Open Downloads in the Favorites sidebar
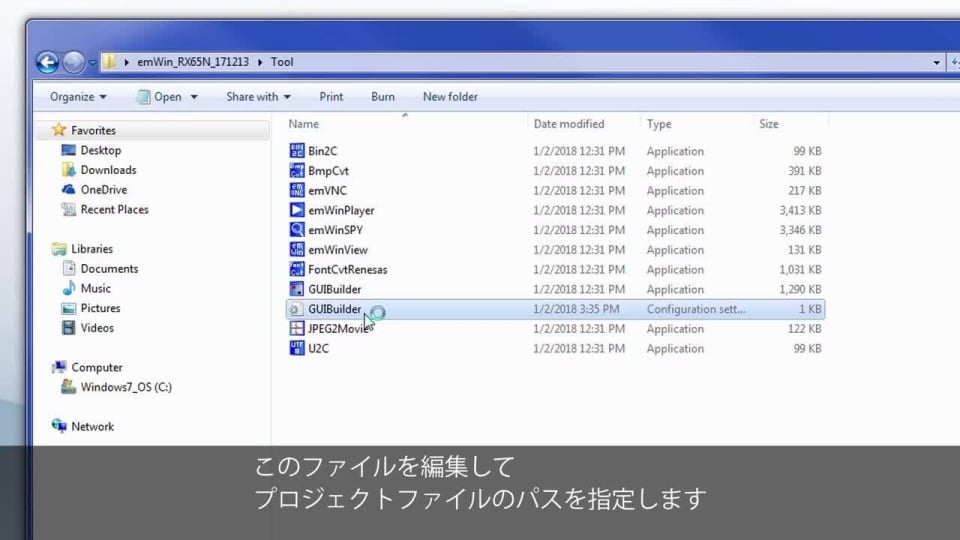Image resolution: width=960 pixels, height=540 pixels. click(108, 170)
